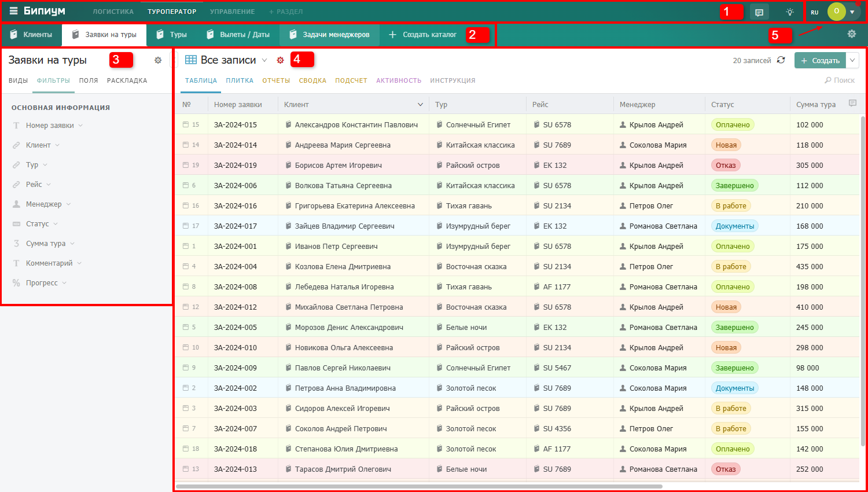Click the comment icon in the table header corner
Screen dimensions: 868x492
coord(852,104)
